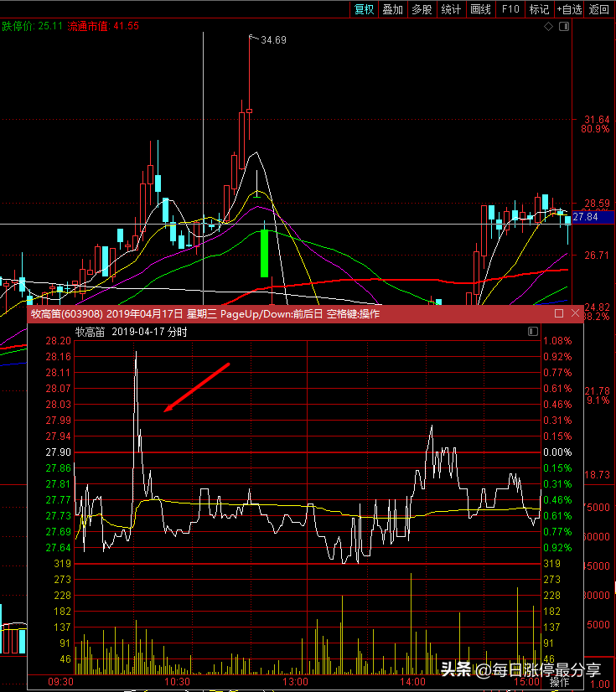Click the 13:00 time axis label
Viewport: 616px width, 692px height.
(295, 682)
